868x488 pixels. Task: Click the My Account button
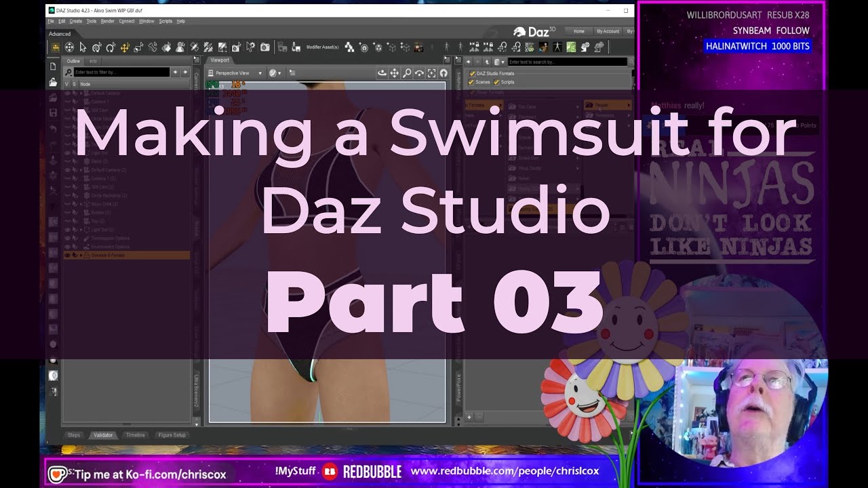pos(608,31)
